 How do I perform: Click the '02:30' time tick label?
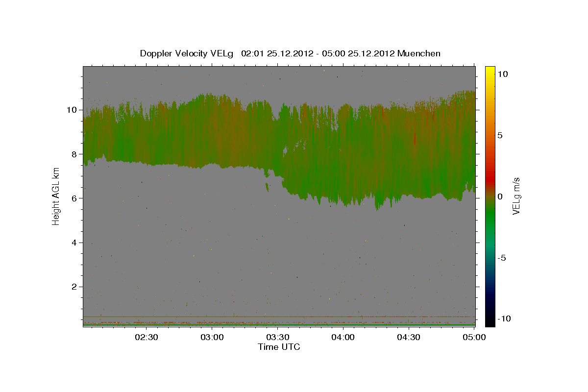point(147,337)
